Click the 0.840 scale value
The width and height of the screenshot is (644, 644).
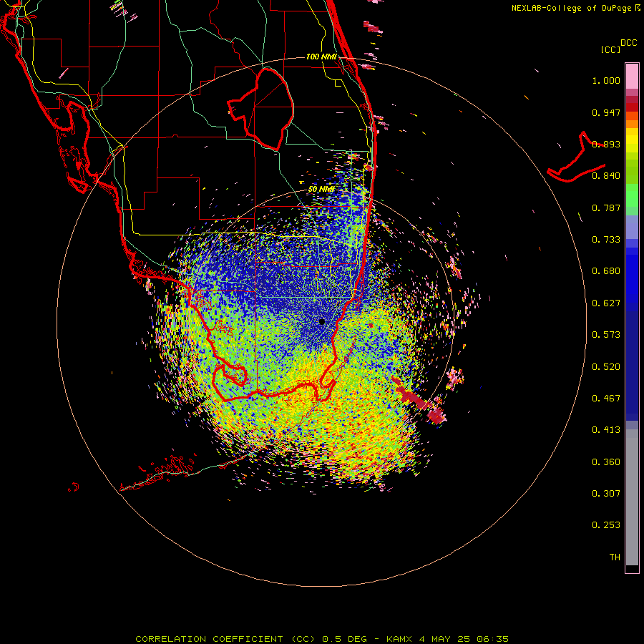point(606,176)
